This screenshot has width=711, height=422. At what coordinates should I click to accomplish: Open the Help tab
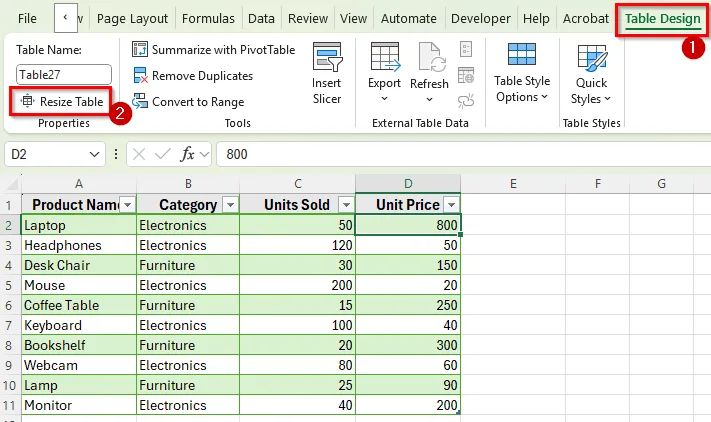(536, 19)
